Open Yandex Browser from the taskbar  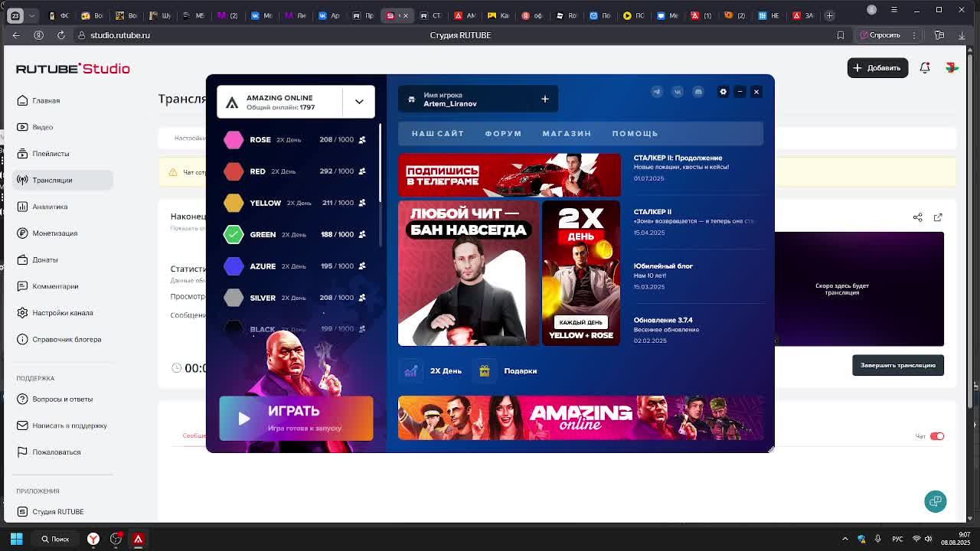93,539
